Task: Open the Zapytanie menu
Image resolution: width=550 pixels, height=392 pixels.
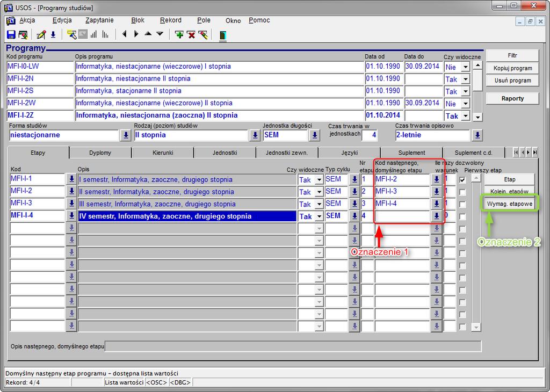Action: click(99, 20)
